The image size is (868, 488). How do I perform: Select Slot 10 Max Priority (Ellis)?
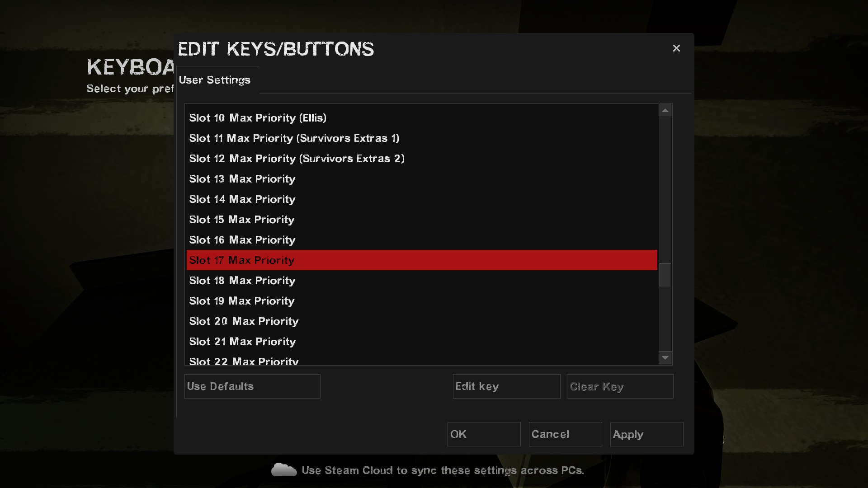[258, 118]
